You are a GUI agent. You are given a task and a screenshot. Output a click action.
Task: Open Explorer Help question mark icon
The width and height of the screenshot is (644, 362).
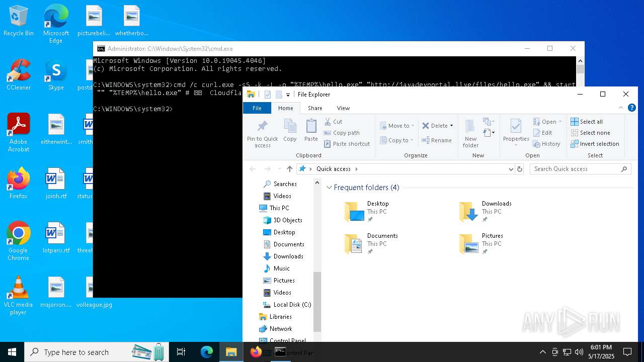point(632,108)
